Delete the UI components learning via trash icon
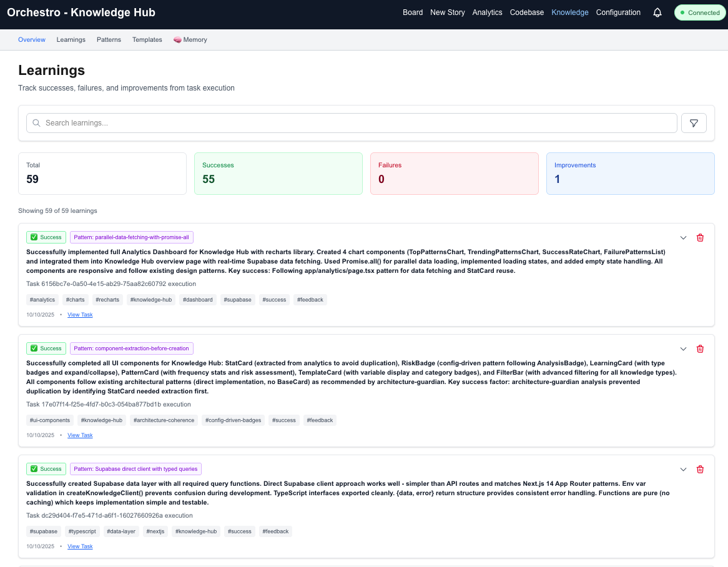The image size is (728, 567). (700, 348)
